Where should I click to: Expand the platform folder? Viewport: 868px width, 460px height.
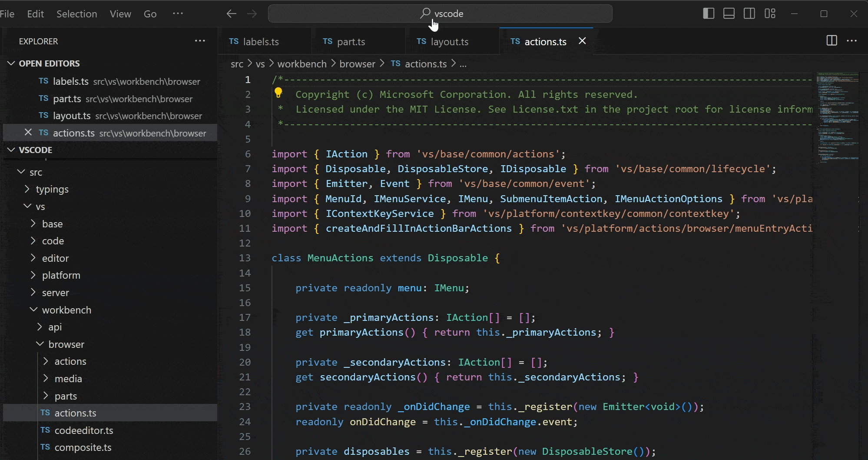pyautogui.click(x=61, y=275)
